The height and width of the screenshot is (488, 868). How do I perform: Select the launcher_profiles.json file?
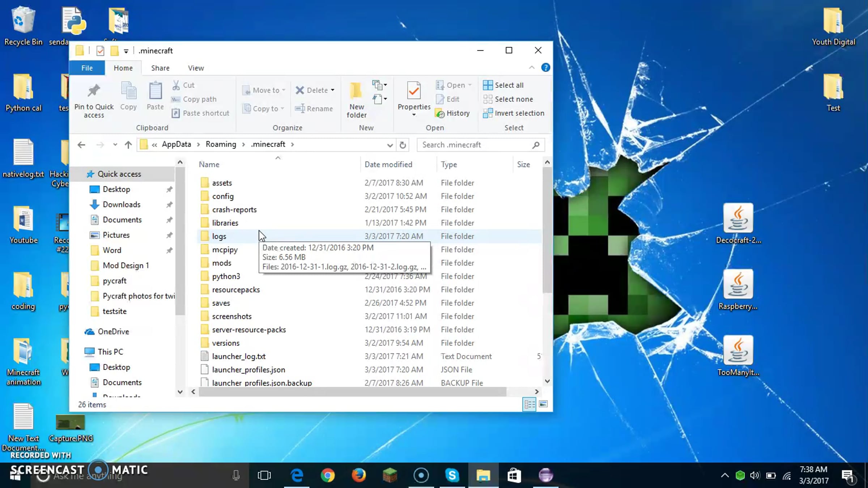point(370,370)
